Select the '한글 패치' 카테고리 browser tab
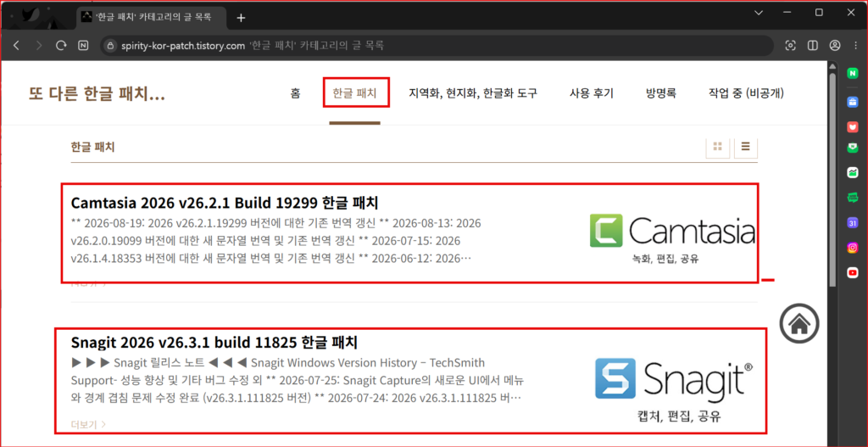The image size is (868, 447). coord(153,17)
